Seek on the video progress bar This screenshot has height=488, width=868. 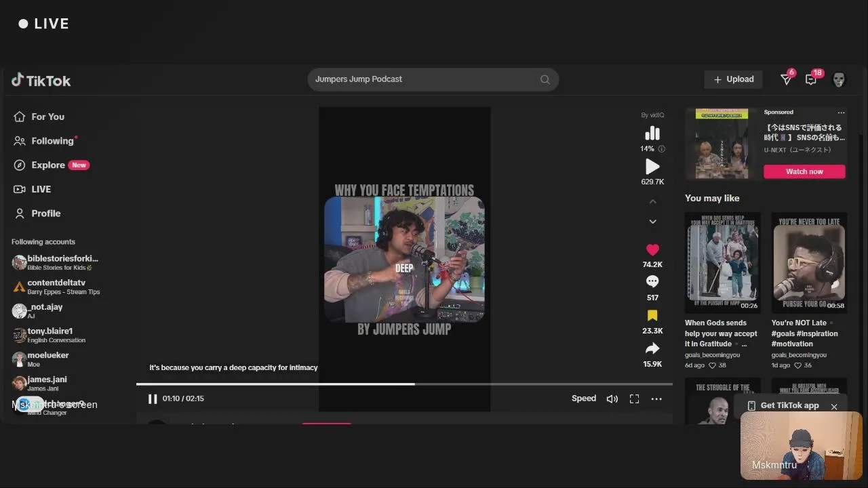[x=404, y=384]
